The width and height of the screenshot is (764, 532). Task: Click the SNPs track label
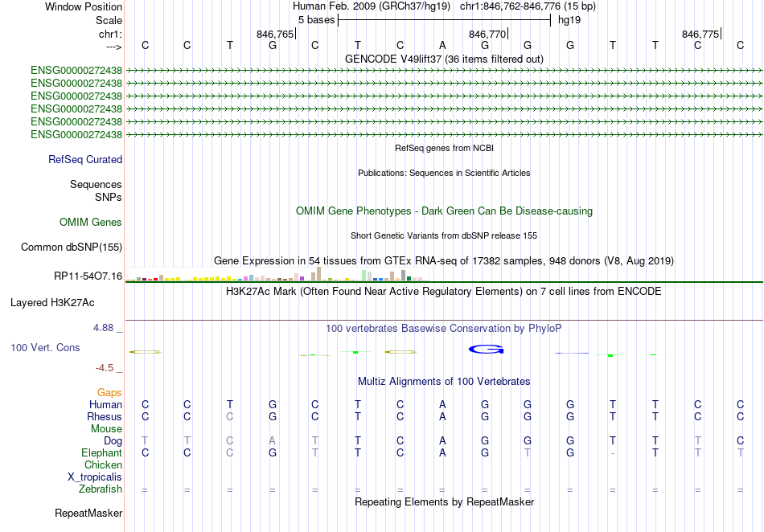click(x=109, y=197)
